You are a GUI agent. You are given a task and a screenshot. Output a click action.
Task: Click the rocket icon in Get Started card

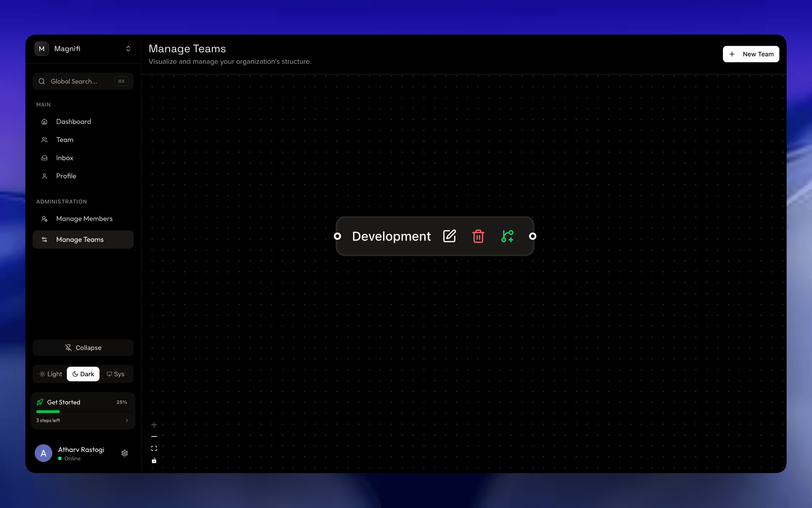tap(40, 402)
